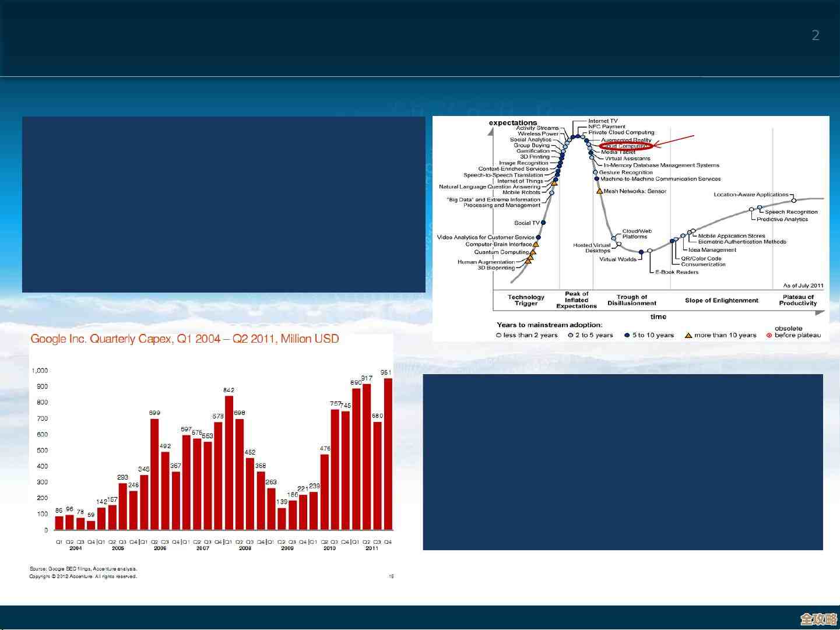Select the tallest bar labeled 951

tap(388, 453)
